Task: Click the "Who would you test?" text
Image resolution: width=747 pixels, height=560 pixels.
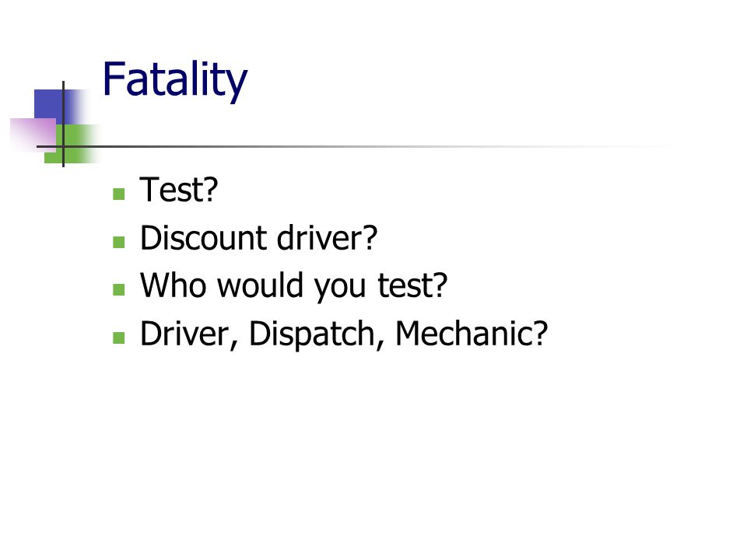Action: (x=294, y=285)
